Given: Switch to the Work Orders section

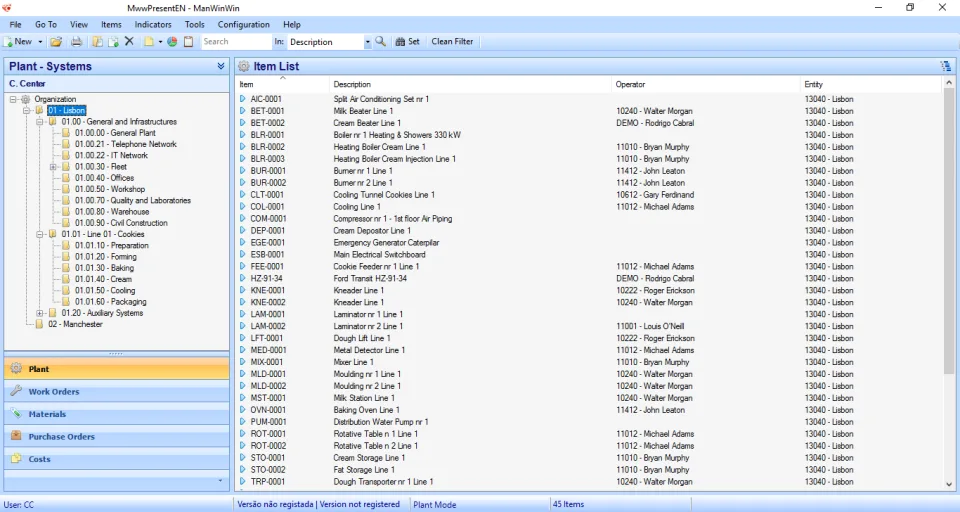Looking at the screenshot, I should 116,391.
